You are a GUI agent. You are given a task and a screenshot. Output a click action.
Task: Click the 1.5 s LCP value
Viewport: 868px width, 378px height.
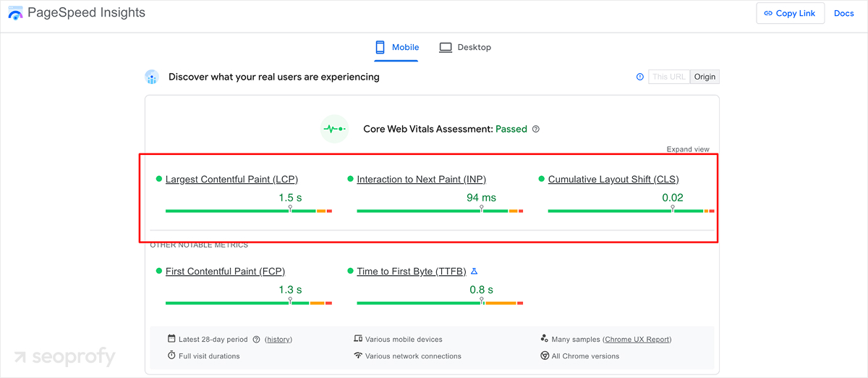click(x=290, y=197)
